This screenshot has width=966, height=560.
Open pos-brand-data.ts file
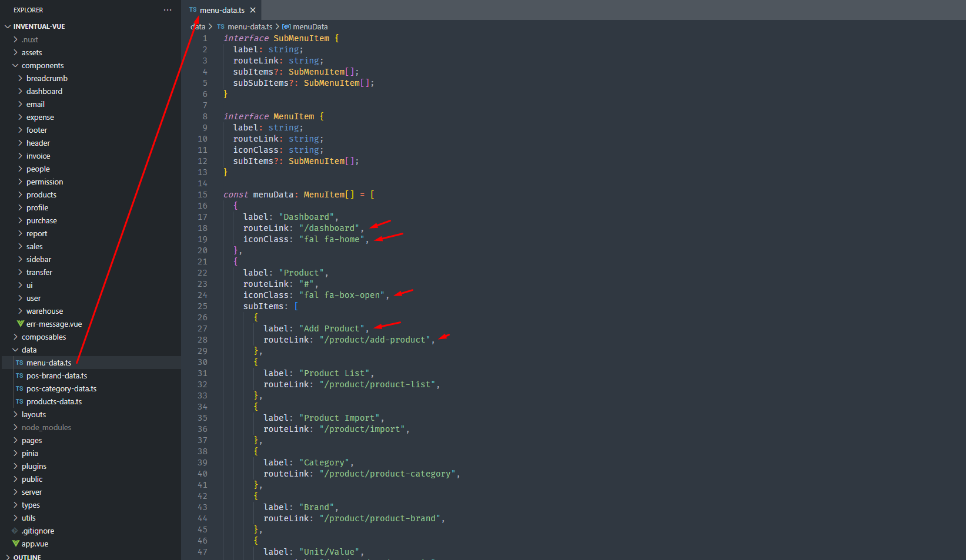[56, 375]
